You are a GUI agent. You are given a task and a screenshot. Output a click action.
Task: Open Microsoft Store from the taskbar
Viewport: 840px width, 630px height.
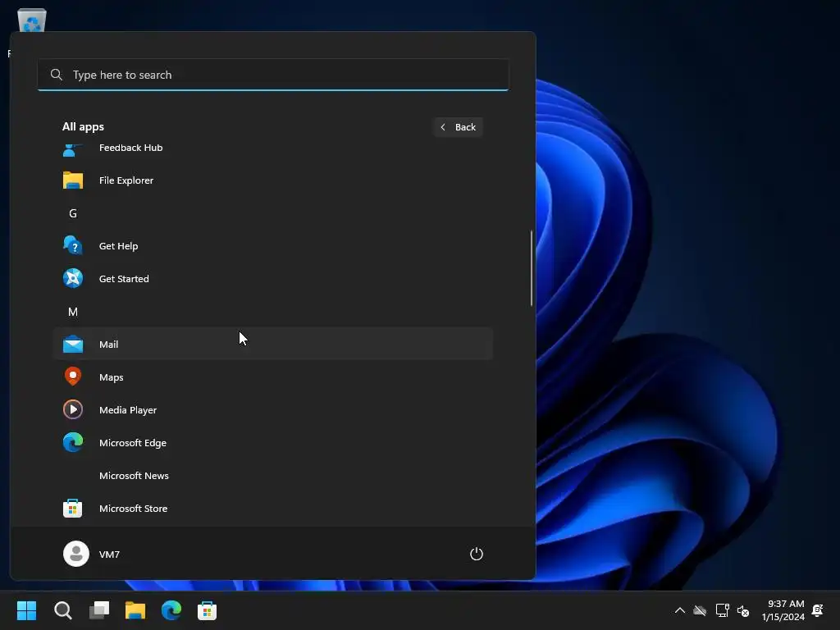pyautogui.click(x=207, y=610)
